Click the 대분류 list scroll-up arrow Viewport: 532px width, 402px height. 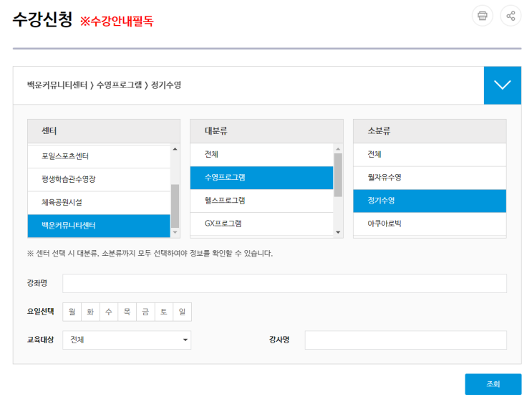(338, 149)
